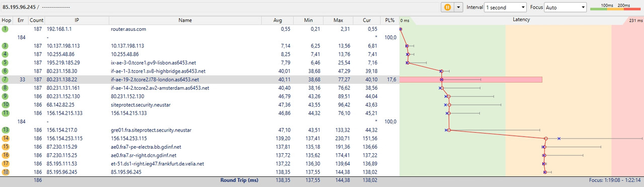Select the hop 16 orange circle icon
Viewport: 644px width, 187px height.
[5, 155]
